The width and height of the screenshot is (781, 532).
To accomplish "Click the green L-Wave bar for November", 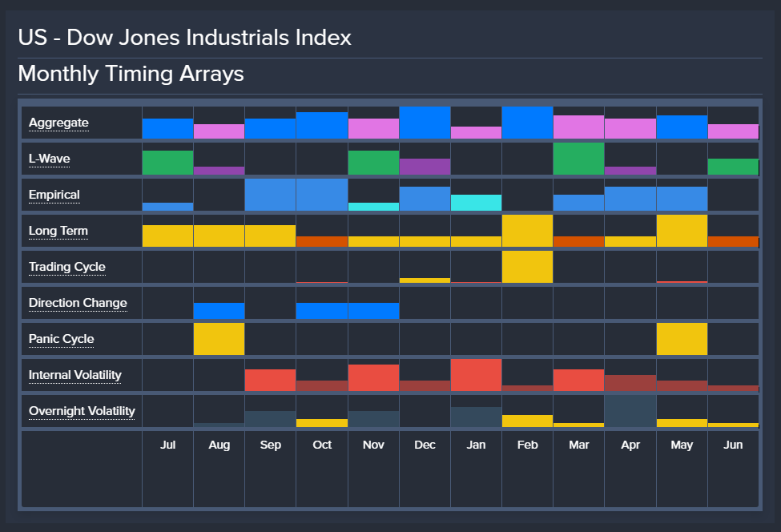I will [373, 163].
